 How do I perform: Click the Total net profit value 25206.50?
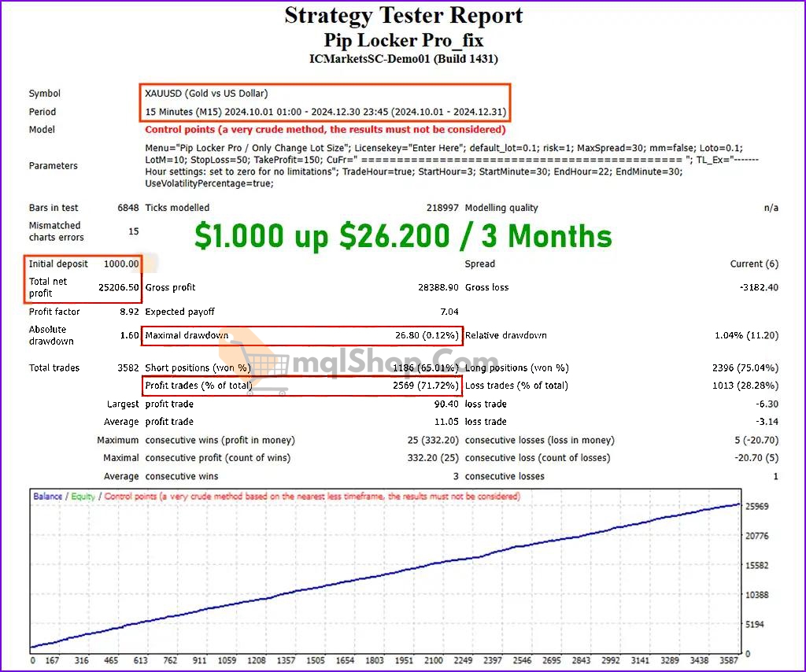coord(120,287)
